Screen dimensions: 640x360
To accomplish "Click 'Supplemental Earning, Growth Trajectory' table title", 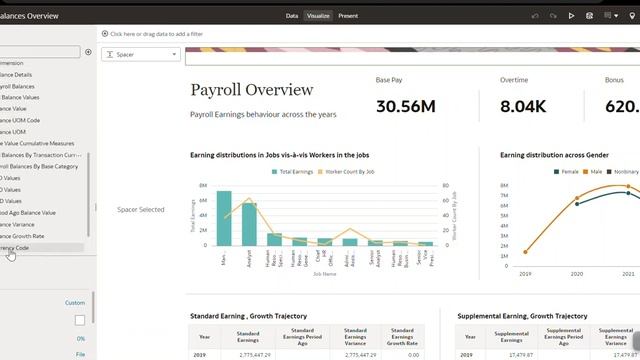I will (522, 316).
